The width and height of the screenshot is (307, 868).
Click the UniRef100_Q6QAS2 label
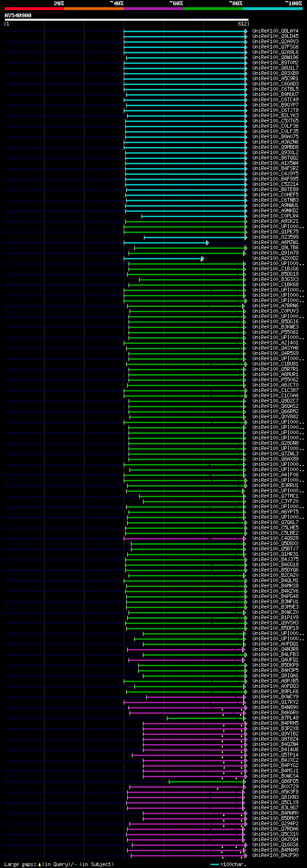pos(275,406)
